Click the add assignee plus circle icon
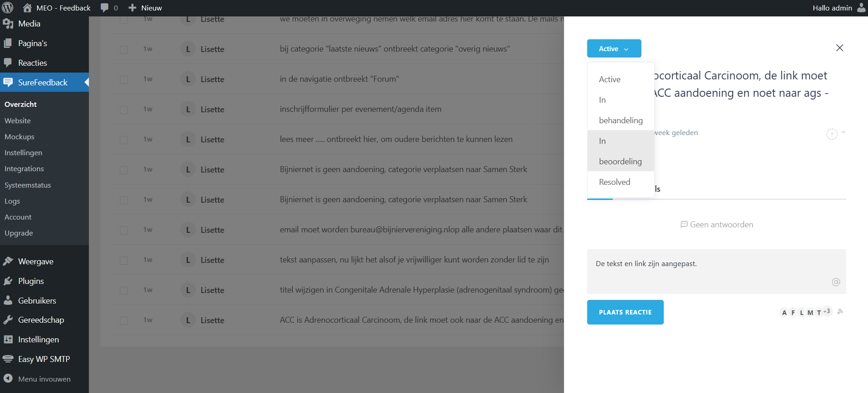 (x=832, y=134)
